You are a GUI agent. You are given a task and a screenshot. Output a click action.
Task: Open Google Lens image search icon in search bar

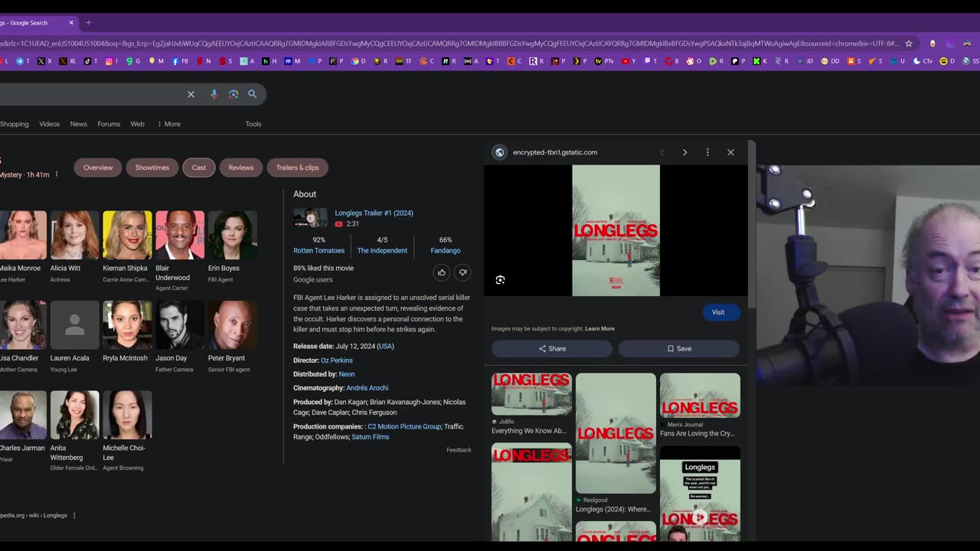[x=234, y=94]
